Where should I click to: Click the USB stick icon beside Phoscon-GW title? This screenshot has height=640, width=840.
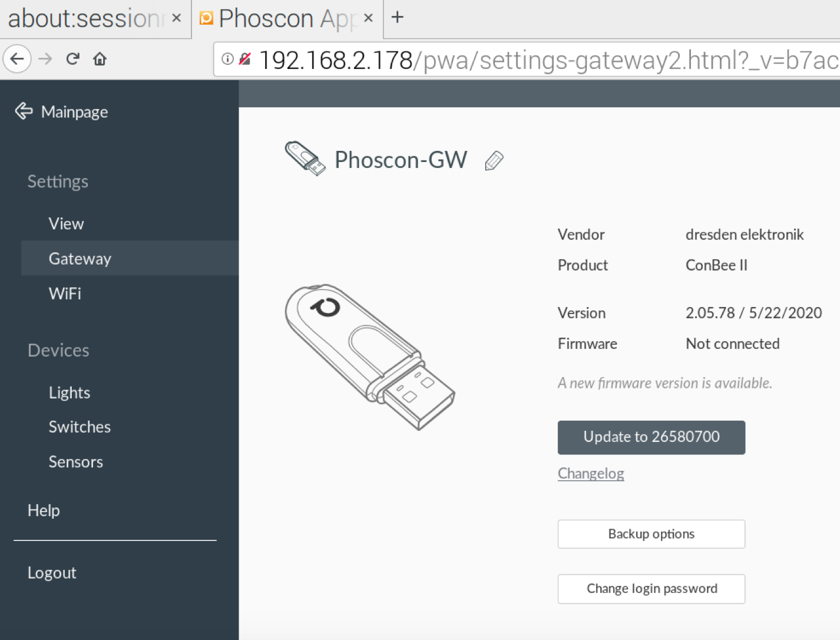tap(305, 159)
